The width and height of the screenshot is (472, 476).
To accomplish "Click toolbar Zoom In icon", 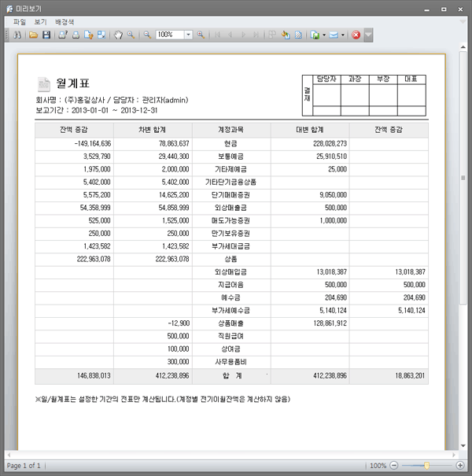I will click(201, 35).
